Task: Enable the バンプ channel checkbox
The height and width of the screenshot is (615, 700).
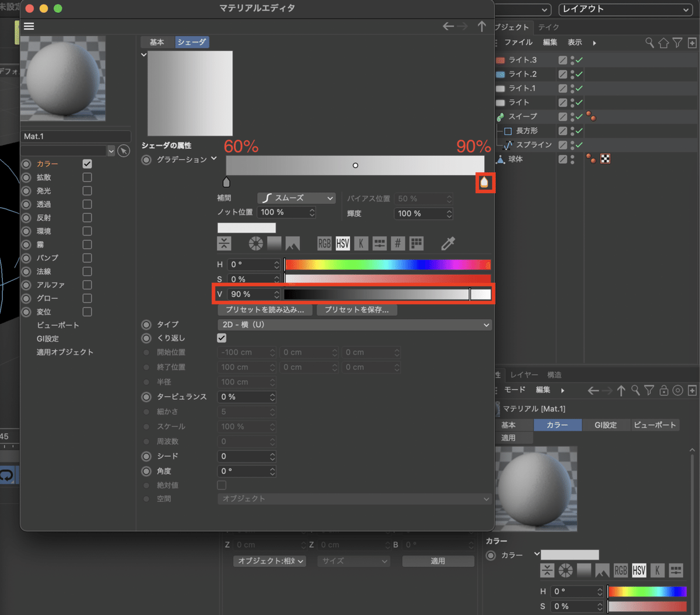Action: (x=87, y=258)
